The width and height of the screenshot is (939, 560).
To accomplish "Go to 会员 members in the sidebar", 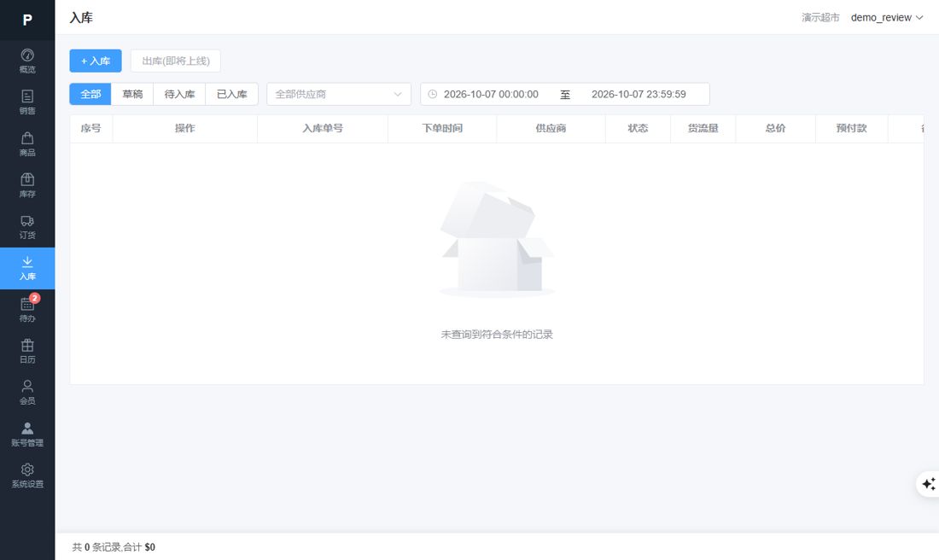I will pyautogui.click(x=27, y=393).
